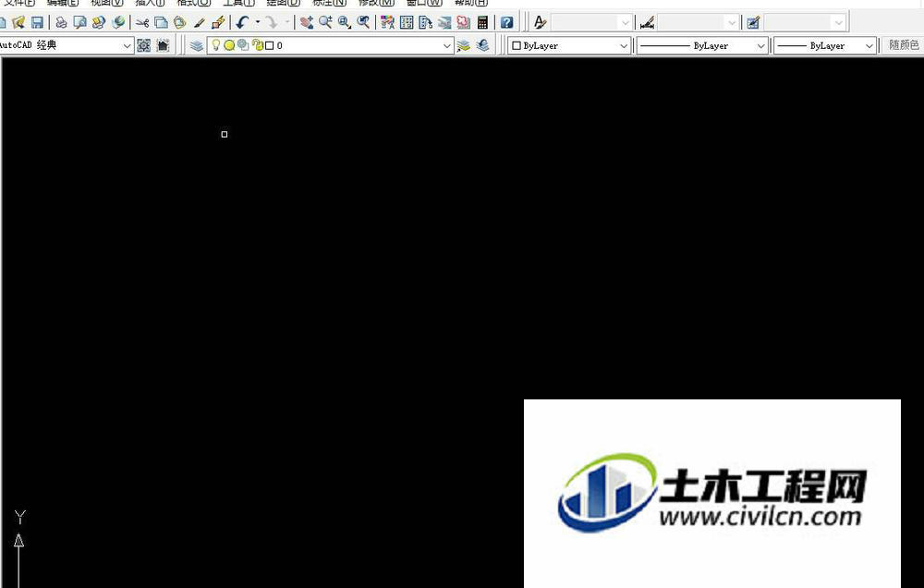The image size is (924, 588).
Task: Open the 格式(O) menu
Action: (193, 3)
